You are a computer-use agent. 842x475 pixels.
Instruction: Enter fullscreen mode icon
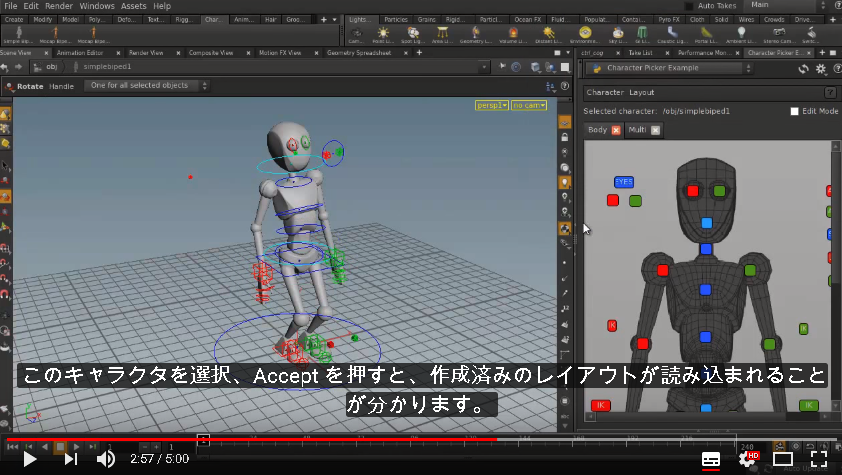click(818, 459)
